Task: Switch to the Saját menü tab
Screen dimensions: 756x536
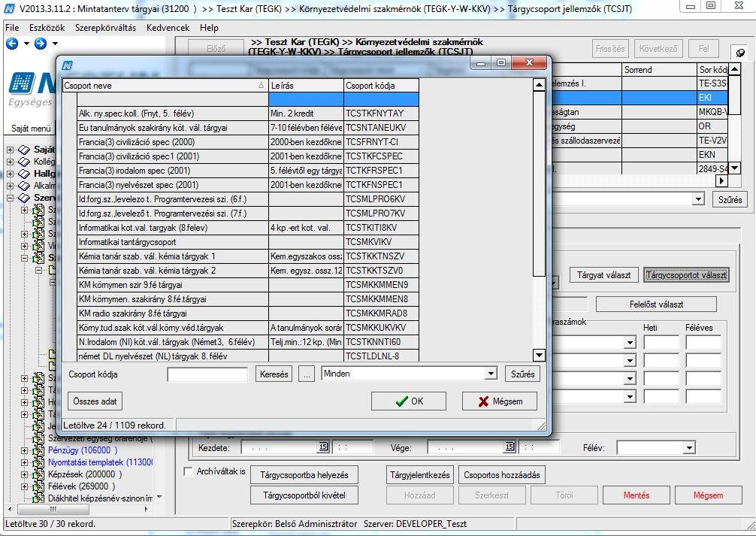Action: tap(31, 129)
